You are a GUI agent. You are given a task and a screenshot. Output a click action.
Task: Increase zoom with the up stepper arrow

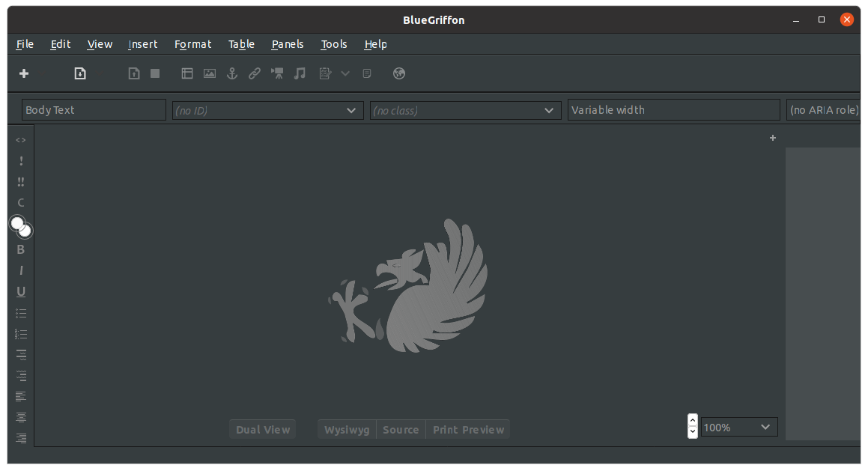point(693,421)
